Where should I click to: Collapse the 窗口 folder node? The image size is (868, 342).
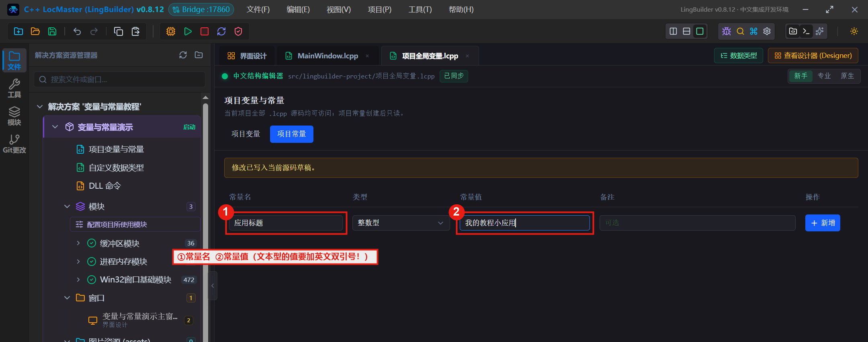[x=67, y=298]
